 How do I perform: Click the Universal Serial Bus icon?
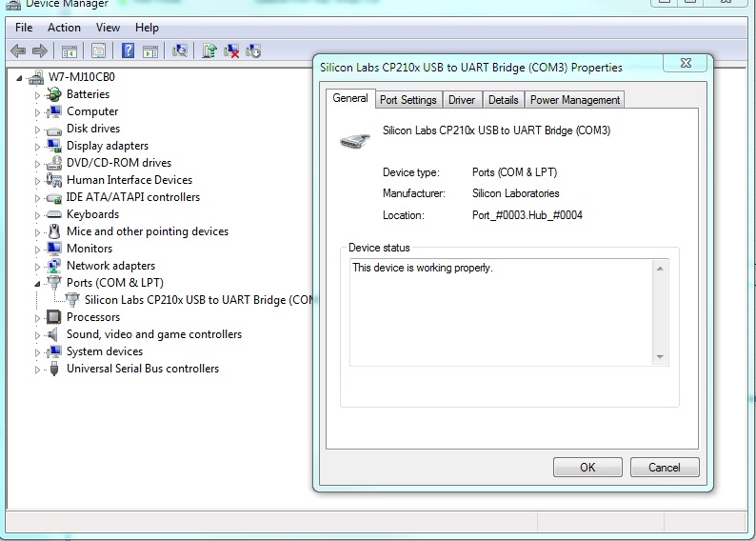click(54, 369)
